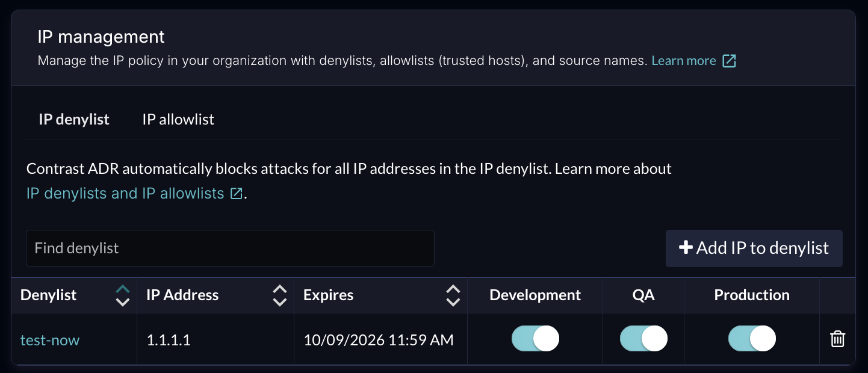The image size is (868, 373).
Task: Click the QA column header
Action: click(x=643, y=295)
